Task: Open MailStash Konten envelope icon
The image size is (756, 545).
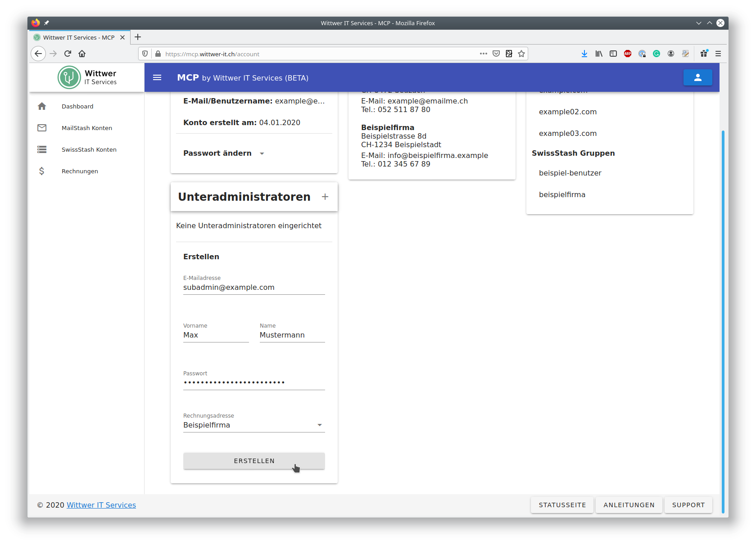Action: coord(42,128)
